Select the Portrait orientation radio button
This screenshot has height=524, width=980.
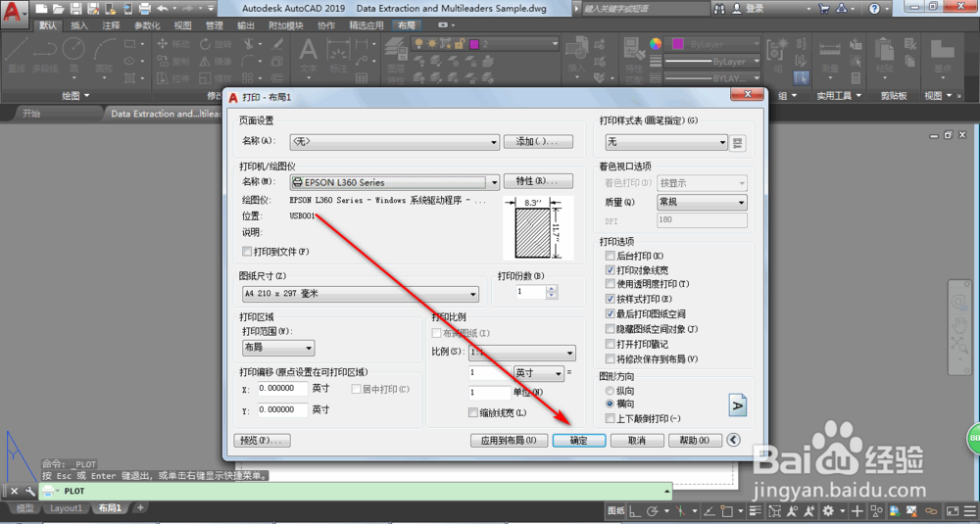point(610,391)
